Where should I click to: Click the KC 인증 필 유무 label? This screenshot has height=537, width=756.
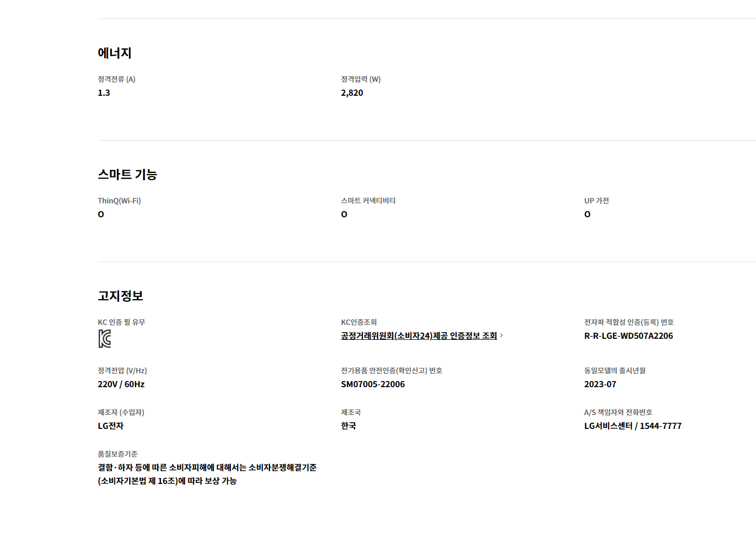(x=122, y=322)
